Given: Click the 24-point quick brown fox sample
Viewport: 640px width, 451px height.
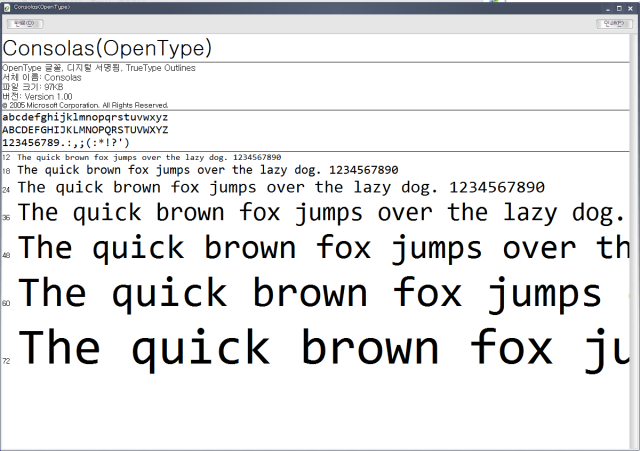Looking at the screenshot, I should [x=281, y=188].
